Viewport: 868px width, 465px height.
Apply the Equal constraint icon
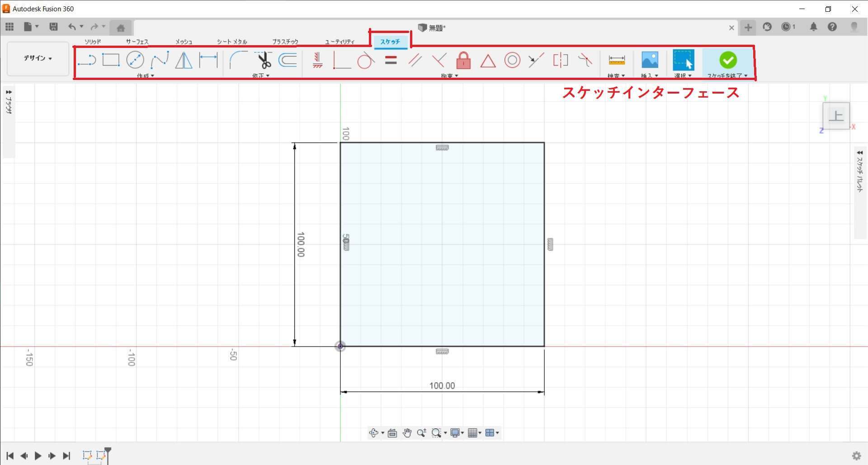391,60
